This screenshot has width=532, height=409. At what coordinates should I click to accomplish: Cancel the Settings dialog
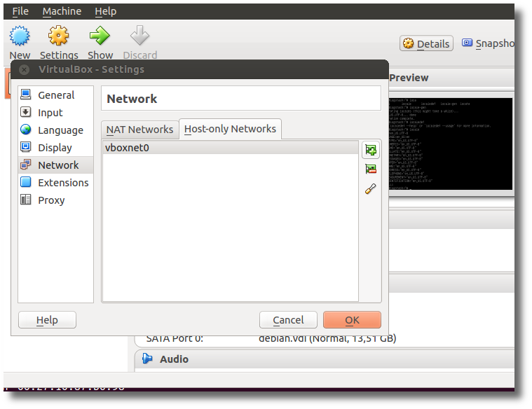coord(288,320)
